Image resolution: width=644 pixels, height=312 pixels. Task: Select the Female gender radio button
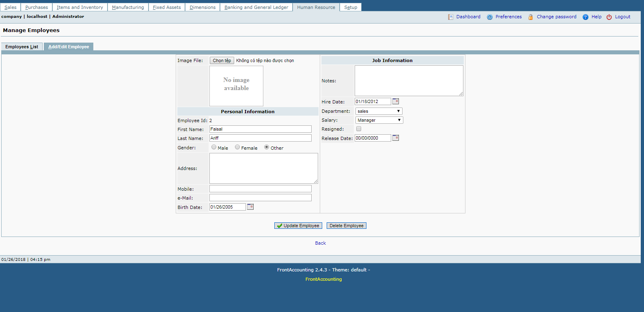coord(237,147)
